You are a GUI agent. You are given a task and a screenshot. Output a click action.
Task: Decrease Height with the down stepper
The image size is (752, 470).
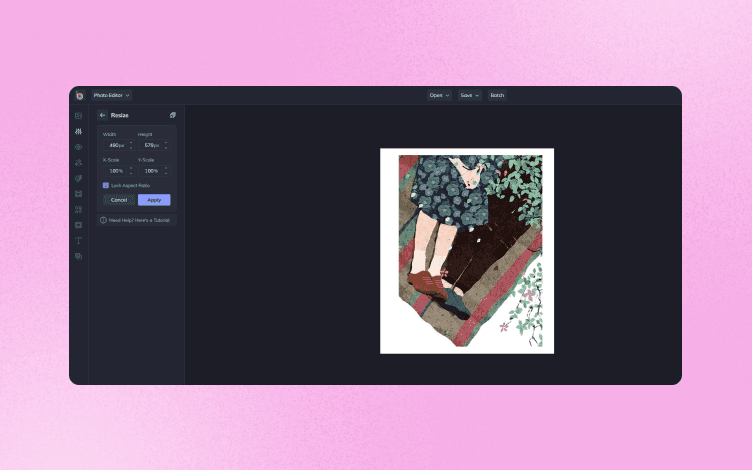pos(166,148)
